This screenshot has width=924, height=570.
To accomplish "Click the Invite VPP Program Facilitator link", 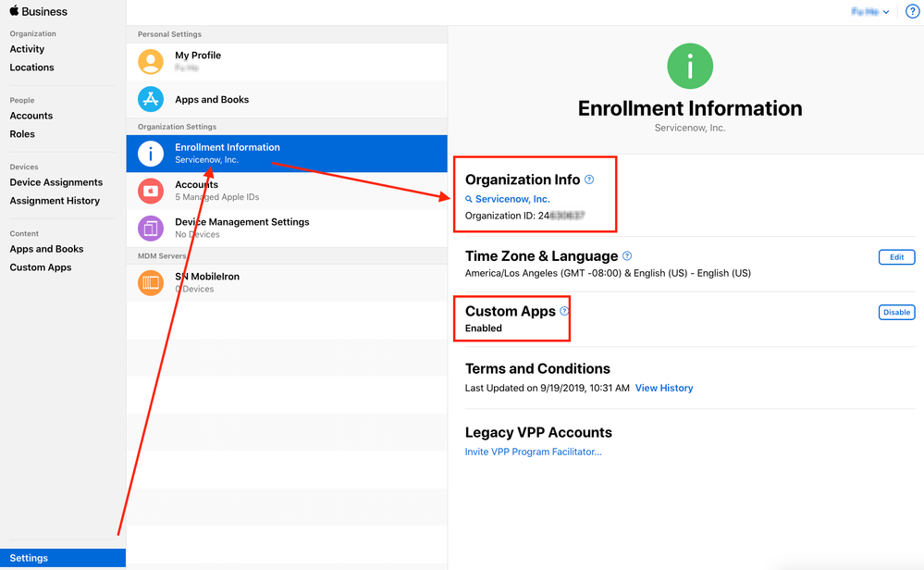I will pyautogui.click(x=533, y=452).
